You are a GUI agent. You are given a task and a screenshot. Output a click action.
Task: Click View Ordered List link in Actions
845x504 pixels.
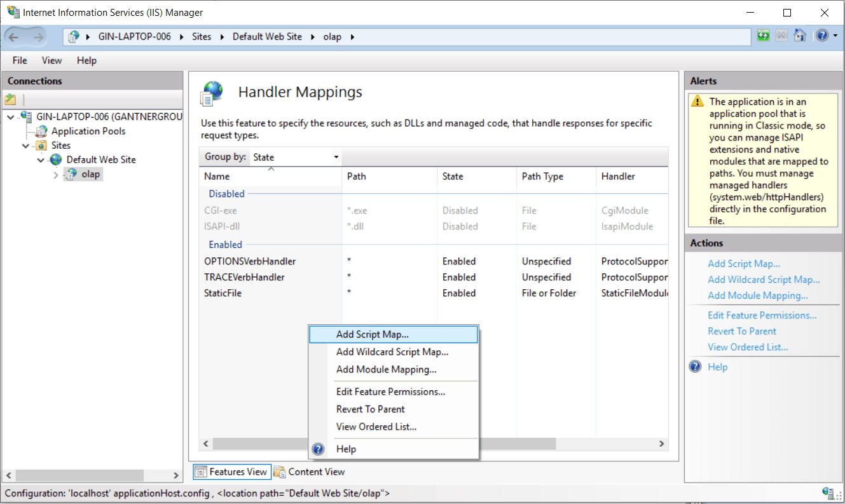click(748, 347)
